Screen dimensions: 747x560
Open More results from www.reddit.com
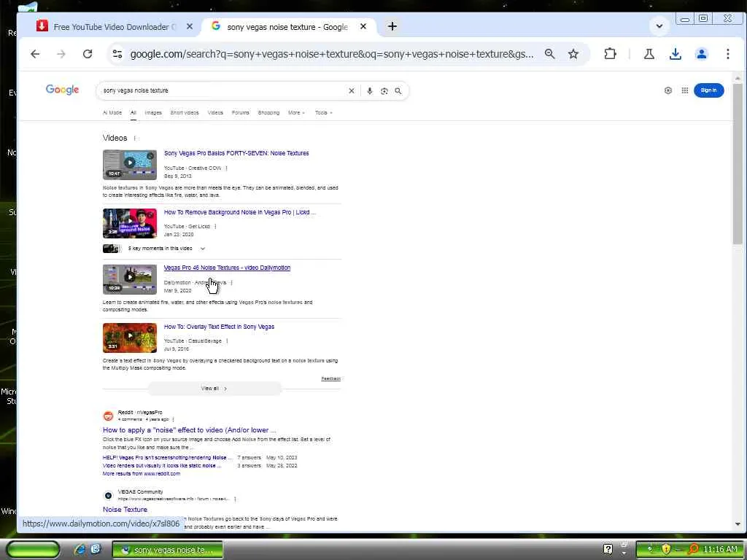(x=142, y=474)
